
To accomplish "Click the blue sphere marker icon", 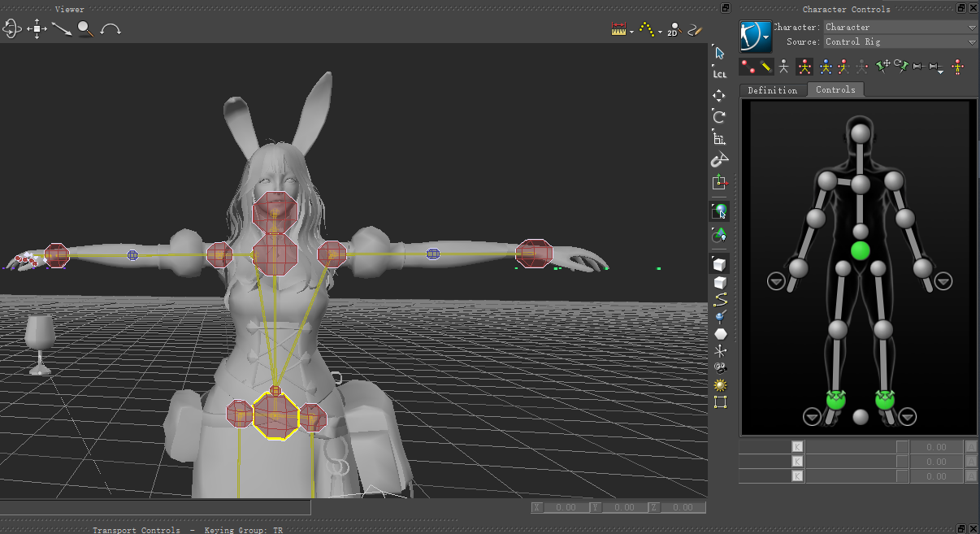I will 720,317.
